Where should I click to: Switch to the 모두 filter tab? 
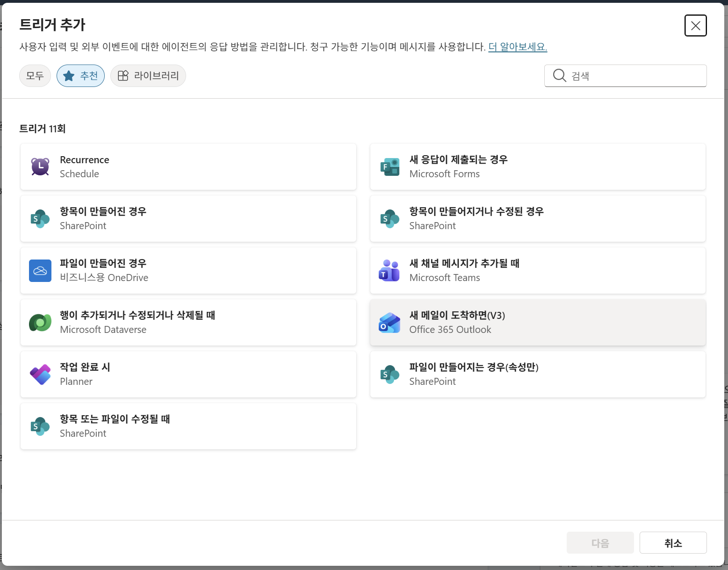click(x=35, y=76)
